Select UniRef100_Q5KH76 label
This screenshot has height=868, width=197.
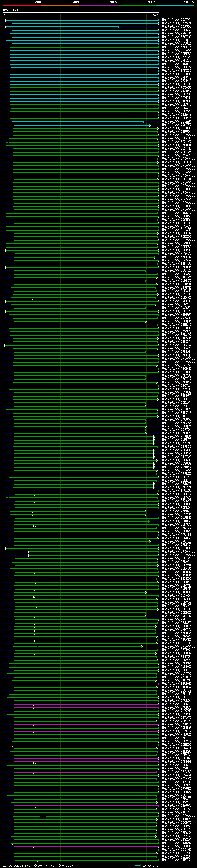[x=176, y=511]
